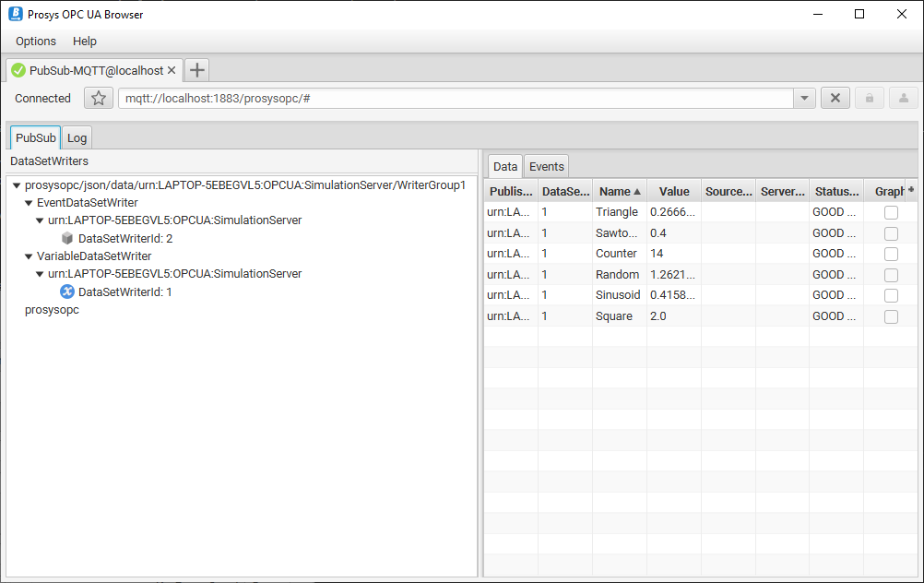The height and width of the screenshot is (583, 924).
Task: Enable graphing for the Square row
Action: point(891,316)
